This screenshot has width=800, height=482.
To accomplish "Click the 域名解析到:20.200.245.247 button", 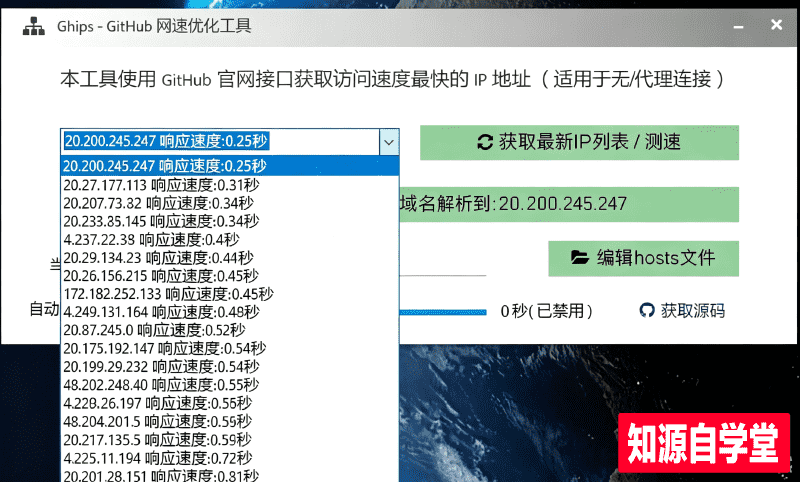I will 569,204.
